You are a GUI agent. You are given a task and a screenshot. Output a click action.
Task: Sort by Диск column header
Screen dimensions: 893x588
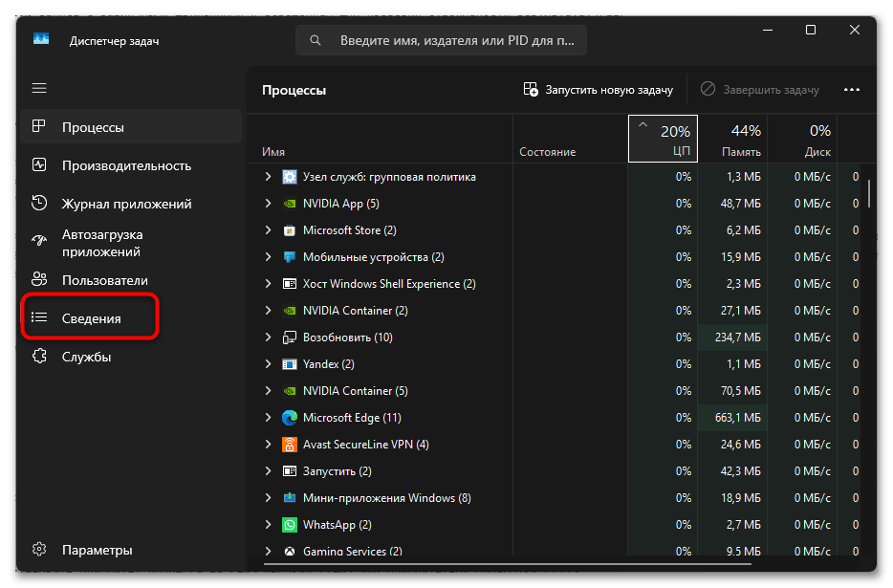(x=802, y=139)
